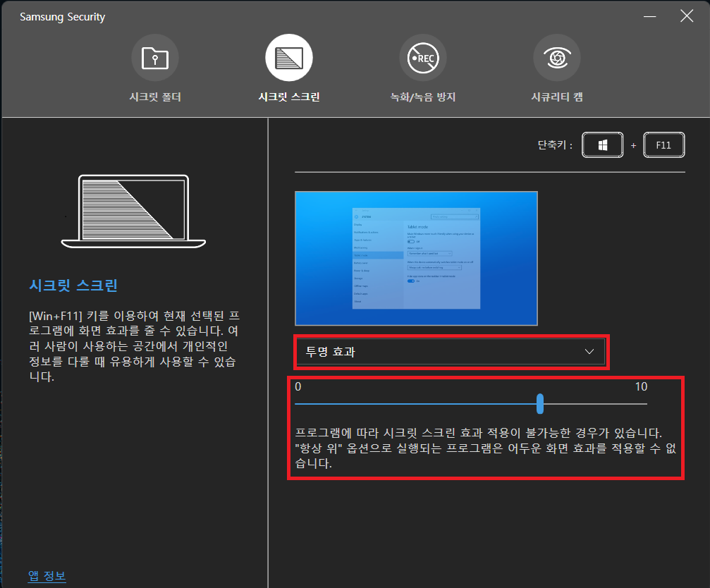710x588 pixels.
Task: Click the F11 shortcut key box
Action: [x=663, y=145]
